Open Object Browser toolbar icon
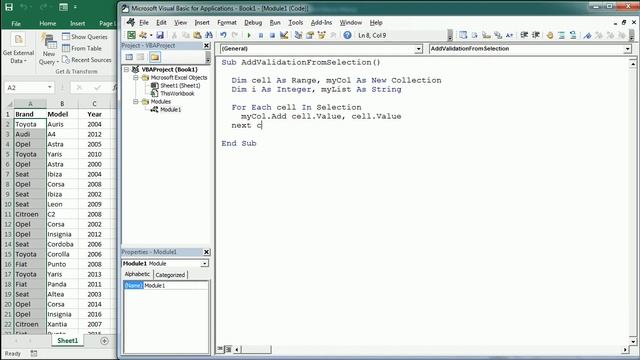The image size is (640, 360). coord(322,36)
